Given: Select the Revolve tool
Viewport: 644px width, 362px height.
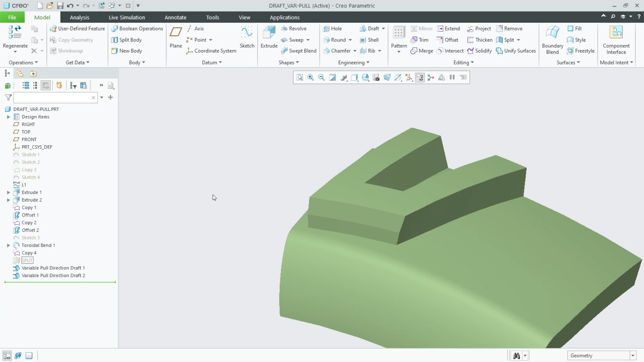Looking at the screenshot, I should 294,29.
